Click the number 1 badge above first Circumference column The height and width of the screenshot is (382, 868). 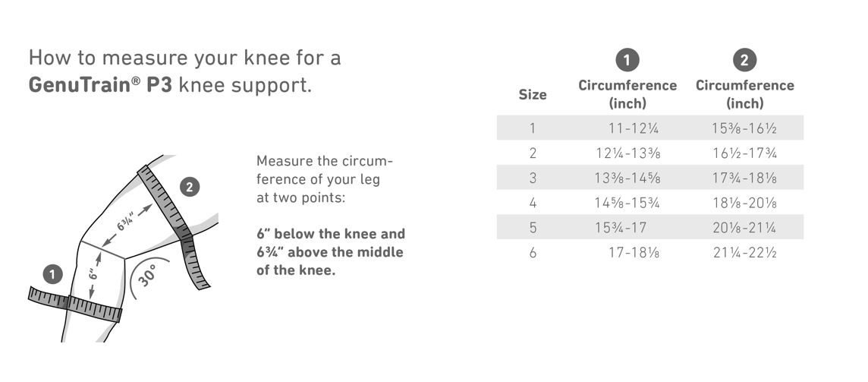627,61
